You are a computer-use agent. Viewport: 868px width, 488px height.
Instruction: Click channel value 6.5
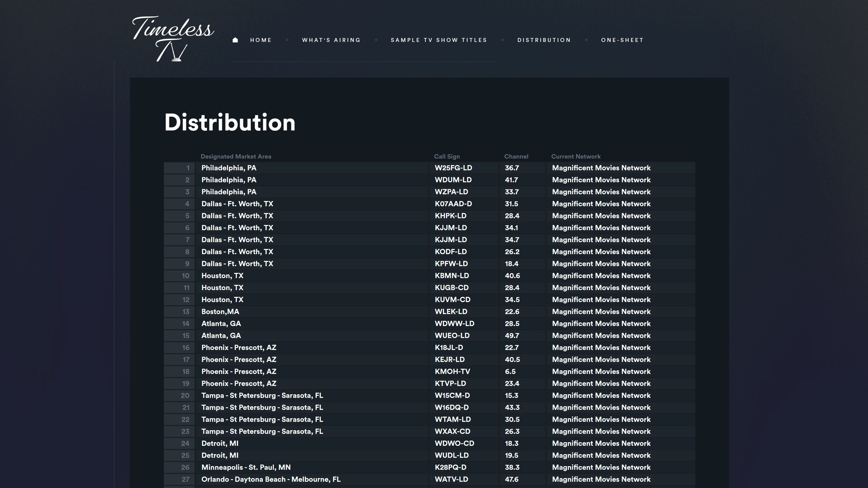tap(510, 372)
